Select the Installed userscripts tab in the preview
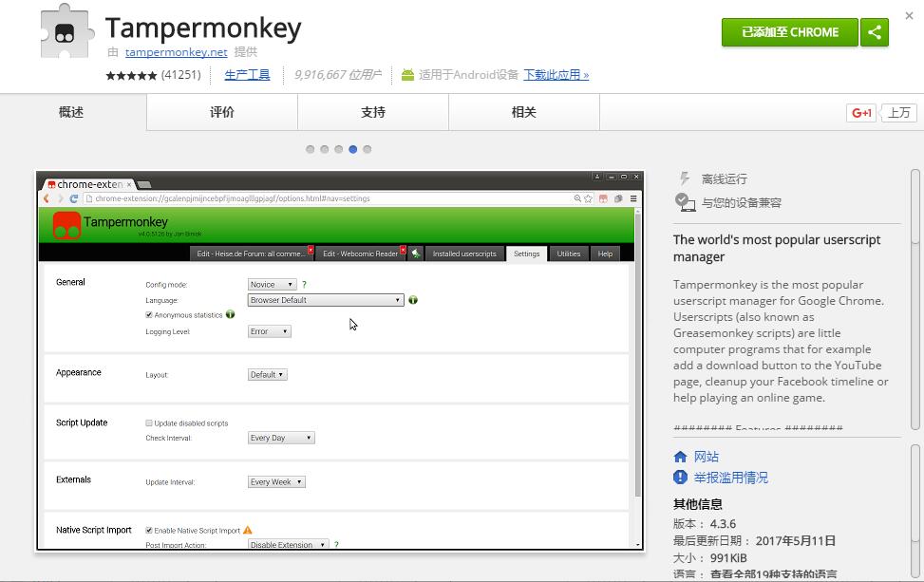This screenshot has height=582, width=924. point(464,253)
